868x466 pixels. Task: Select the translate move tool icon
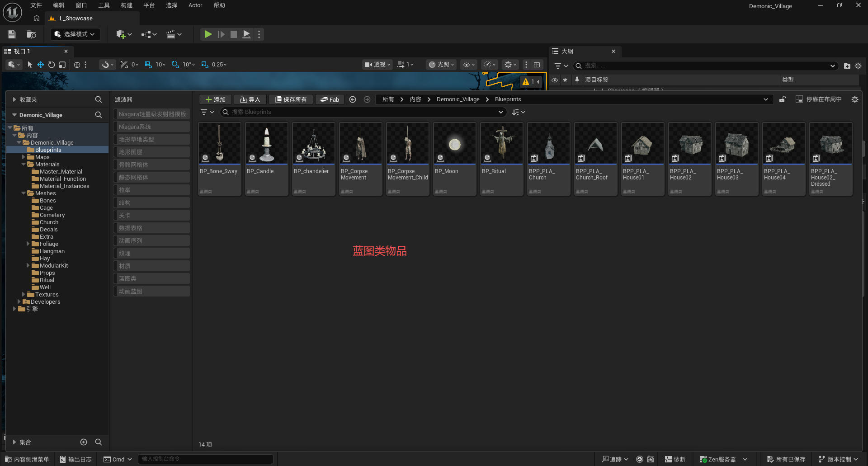click(41, 65)
